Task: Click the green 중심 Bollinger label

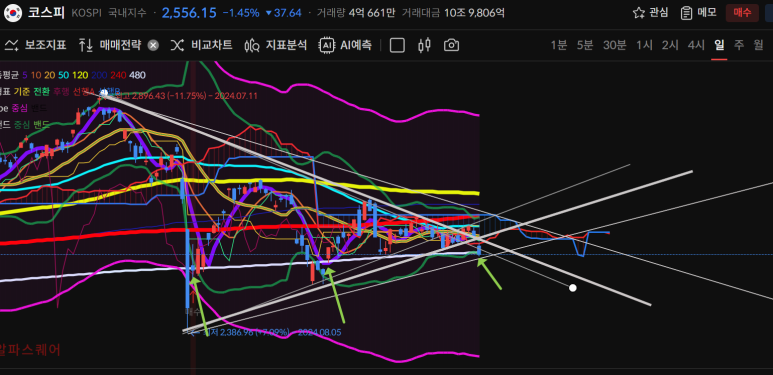Action: 22,124
